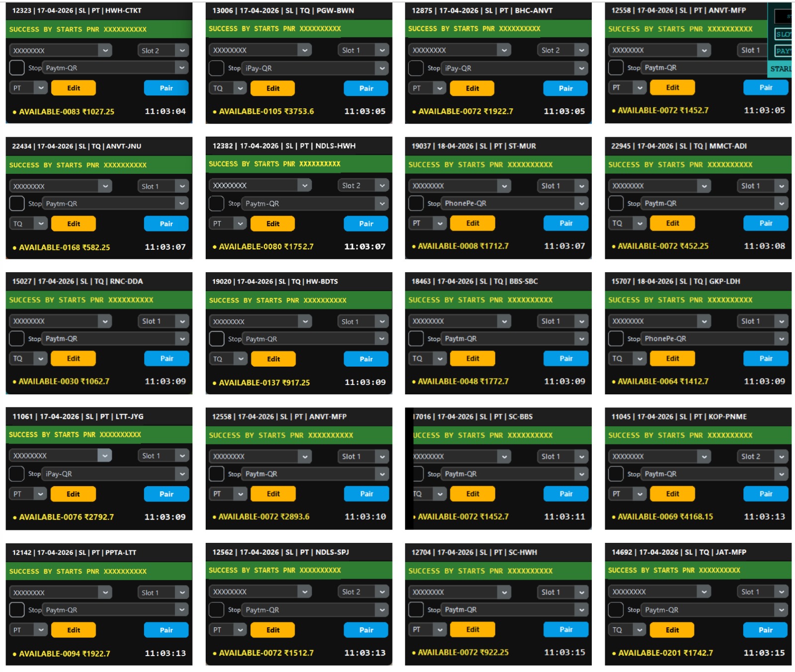Open PT quota dropdown in LTT-JYG card
The width and height of the screenshot is (795, 672).
(x=28, y=494)
